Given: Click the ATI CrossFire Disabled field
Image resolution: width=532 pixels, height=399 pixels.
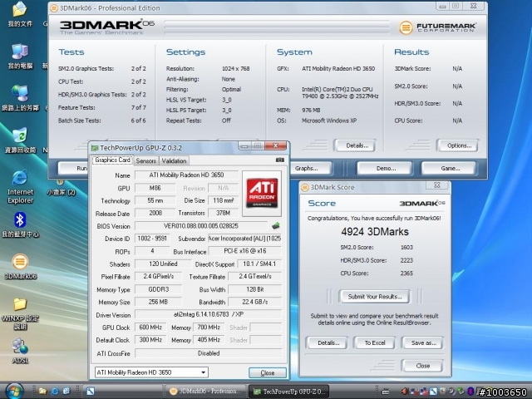Looking at the screenshot, I should coord(209,353).
